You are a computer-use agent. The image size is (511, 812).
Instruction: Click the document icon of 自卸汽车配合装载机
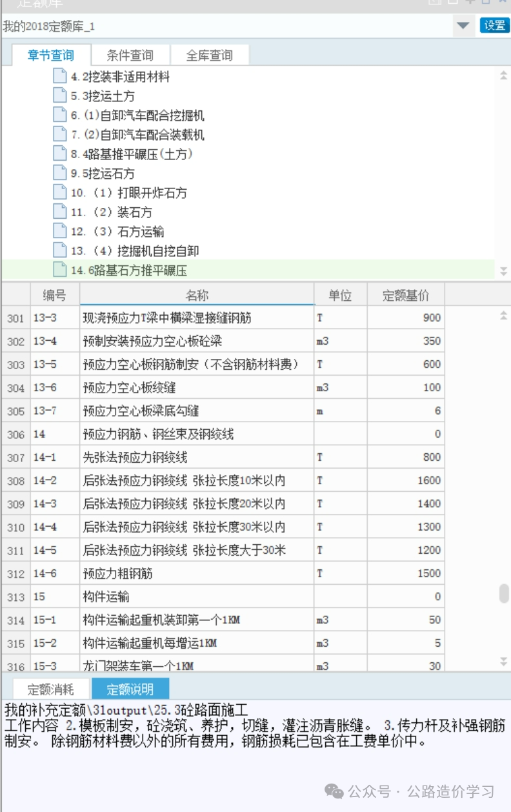[60, 134]
